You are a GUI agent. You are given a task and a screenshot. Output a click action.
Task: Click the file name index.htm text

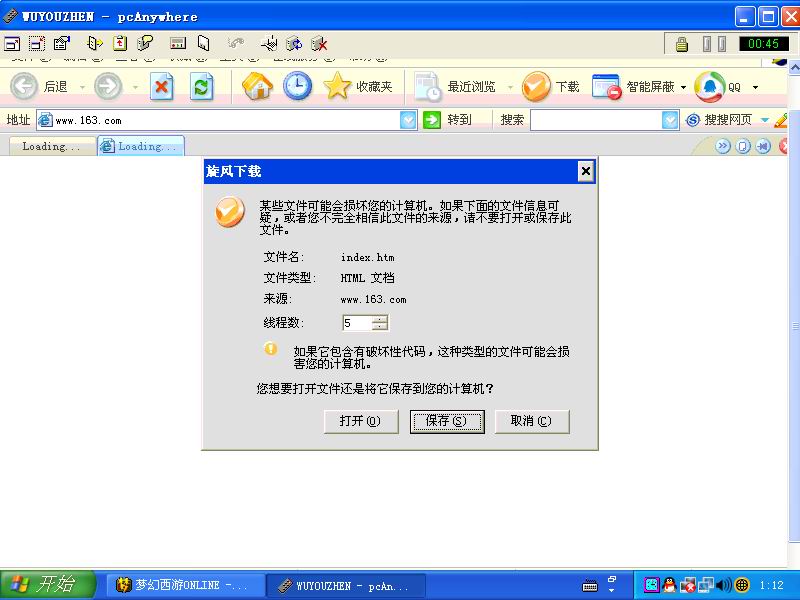point(367,257)
